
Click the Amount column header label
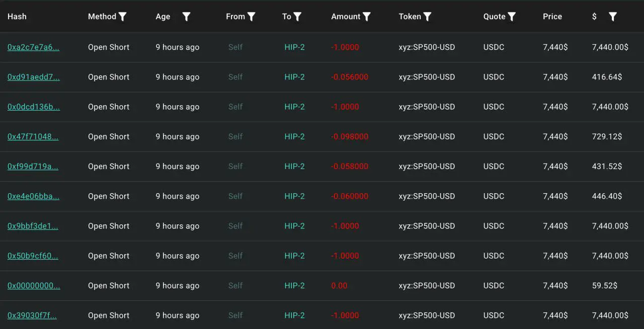click(346, 17)
